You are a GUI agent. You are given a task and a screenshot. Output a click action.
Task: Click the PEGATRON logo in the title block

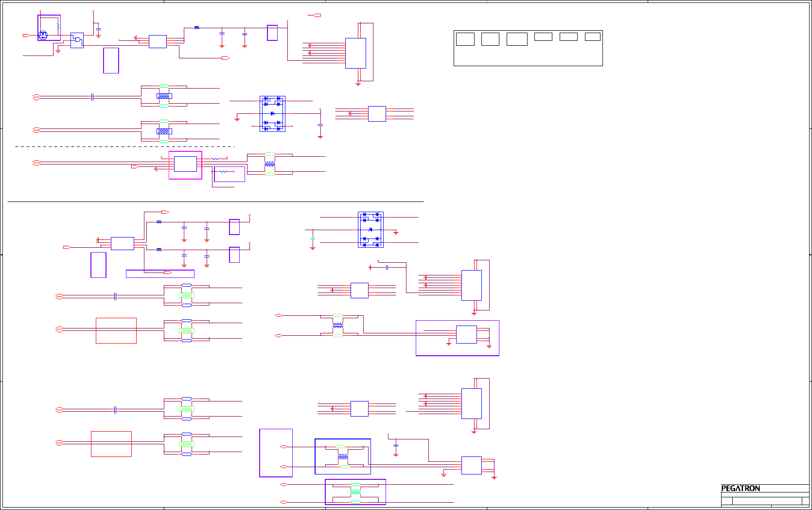click(741, 488)
